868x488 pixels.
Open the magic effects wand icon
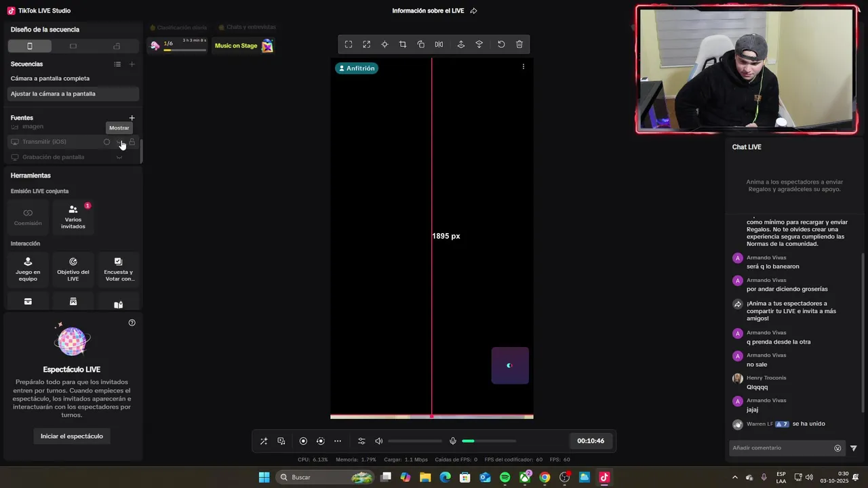click(x=264, y=441)
